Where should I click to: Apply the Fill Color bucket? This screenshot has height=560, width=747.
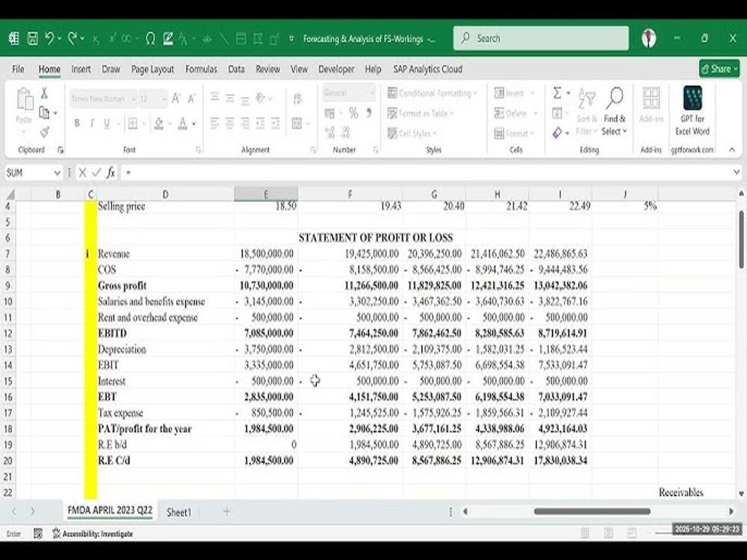click(158, 124)
